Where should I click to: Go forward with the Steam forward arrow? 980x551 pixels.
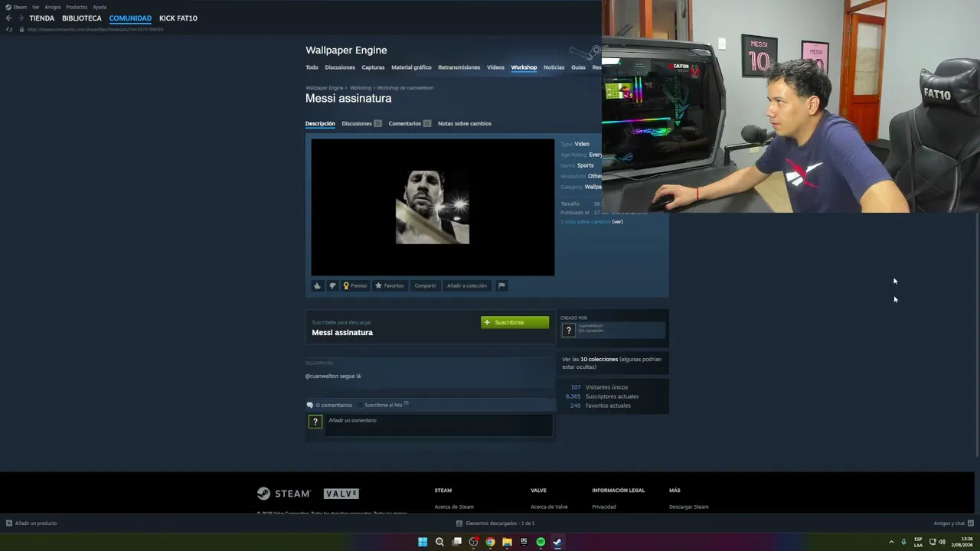[x=21, y=18]
